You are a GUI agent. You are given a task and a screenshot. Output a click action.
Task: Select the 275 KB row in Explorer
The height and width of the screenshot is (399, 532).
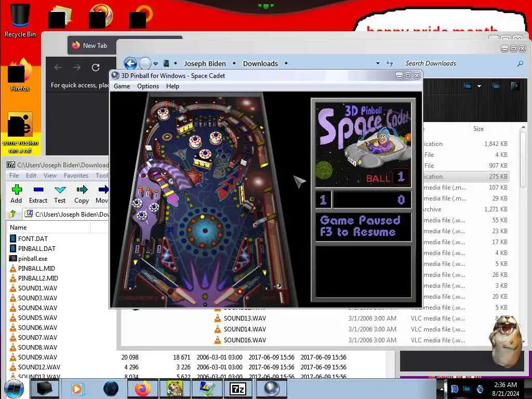pos(465,177)
